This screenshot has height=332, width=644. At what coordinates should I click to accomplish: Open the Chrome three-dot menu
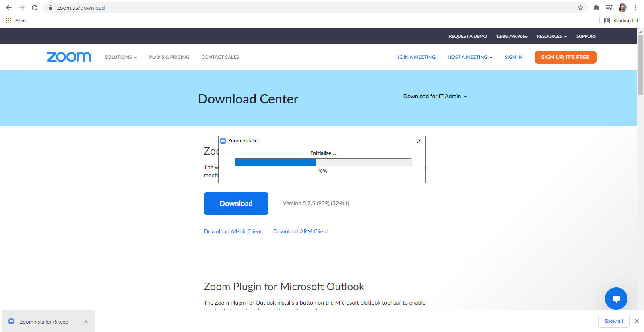[635, 8]
